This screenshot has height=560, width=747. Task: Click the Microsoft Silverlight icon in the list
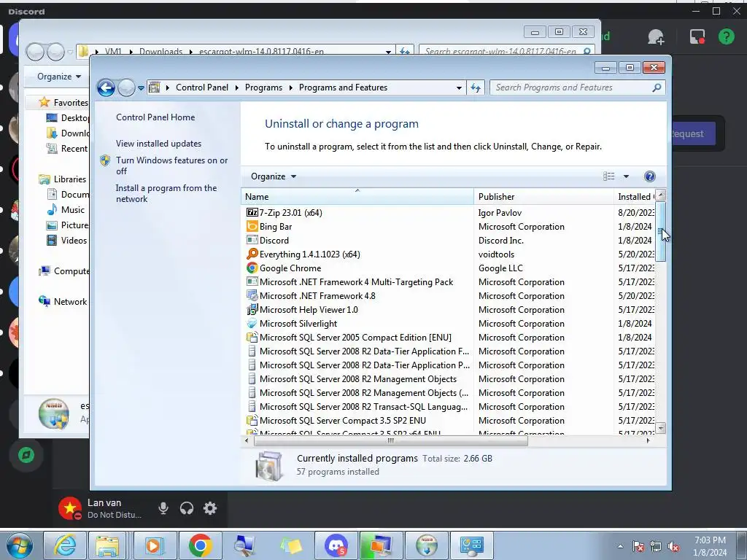(x=252, y=323)
